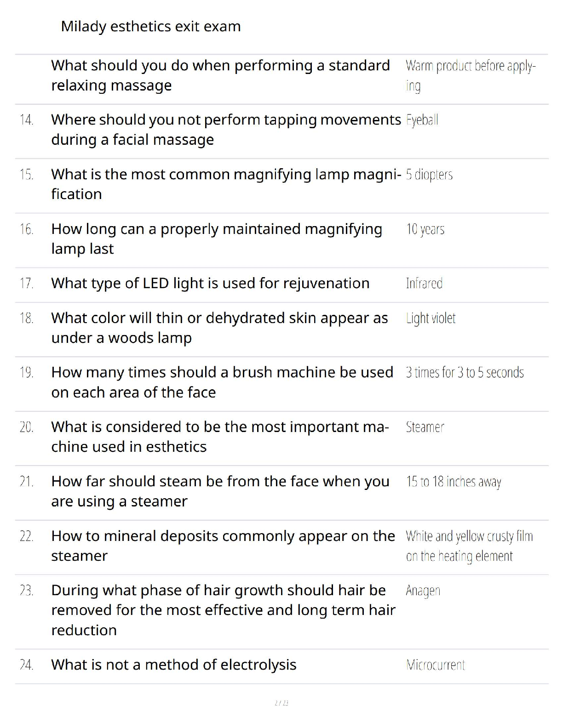Screen dimensions: 563x728
Task: Select the '15 to 18 inches away' answer
Action: [x=454, y=482]
